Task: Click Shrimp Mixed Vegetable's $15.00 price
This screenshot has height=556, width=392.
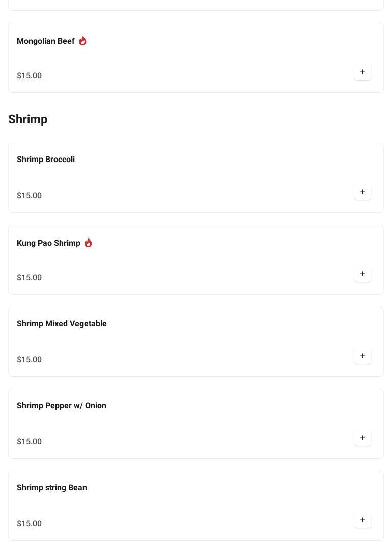Action: pyautogui.click(x=30, y=360)
